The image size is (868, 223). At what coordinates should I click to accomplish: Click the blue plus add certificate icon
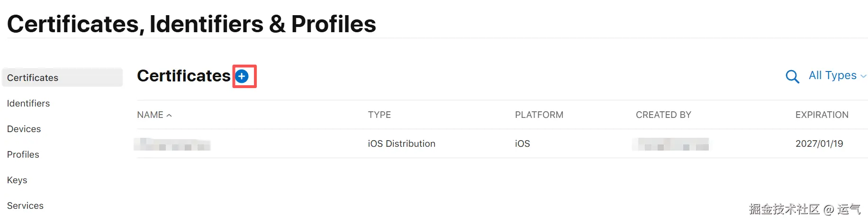(242, 76)
